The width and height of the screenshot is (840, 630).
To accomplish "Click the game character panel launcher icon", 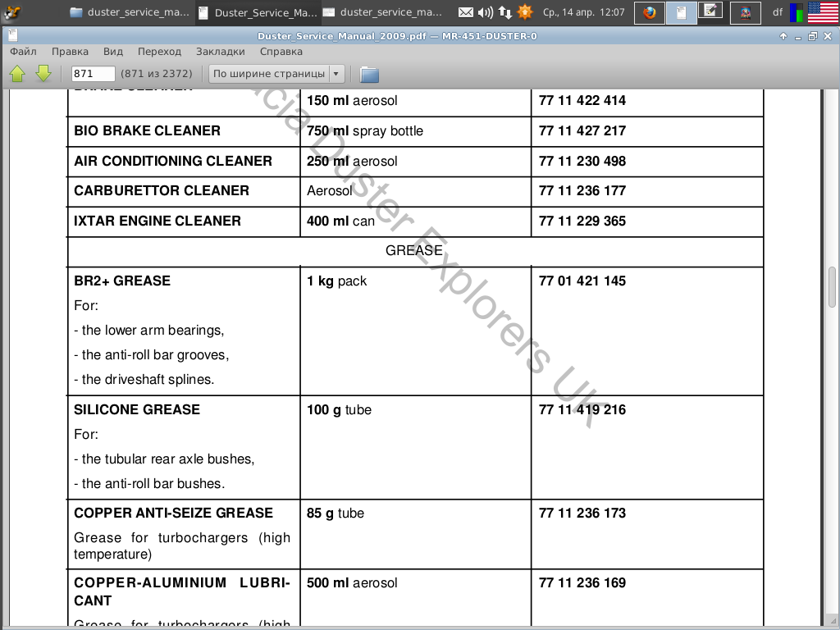I will [x=745, y=12].
